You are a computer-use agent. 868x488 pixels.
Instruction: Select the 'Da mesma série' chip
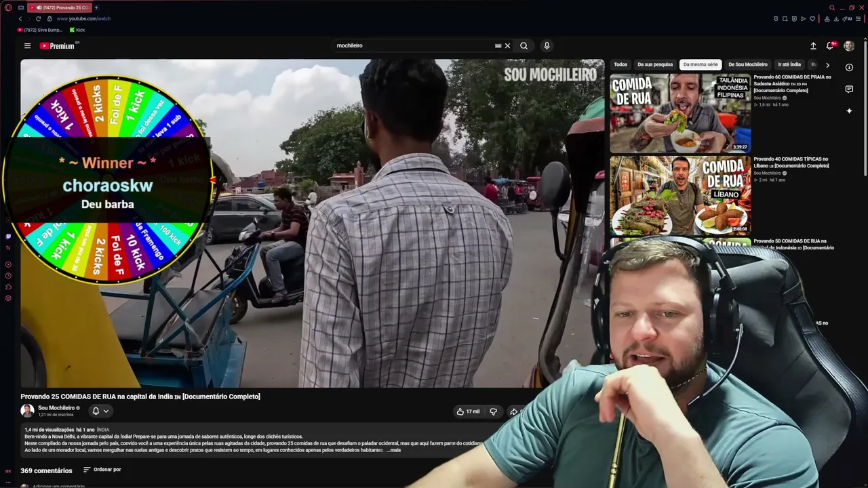(x=701, y=64)
